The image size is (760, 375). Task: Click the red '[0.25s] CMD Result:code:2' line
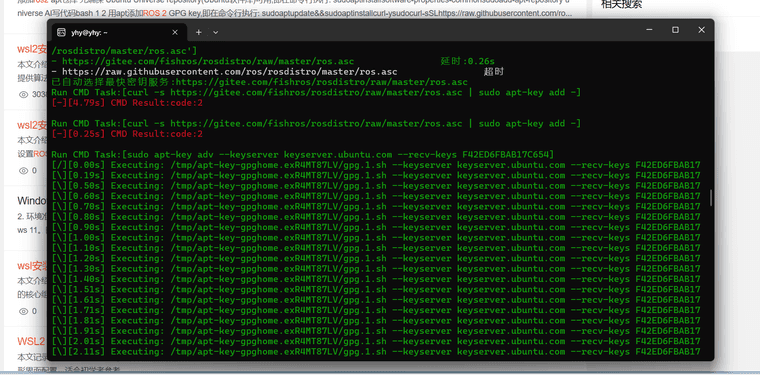[127, 134]
